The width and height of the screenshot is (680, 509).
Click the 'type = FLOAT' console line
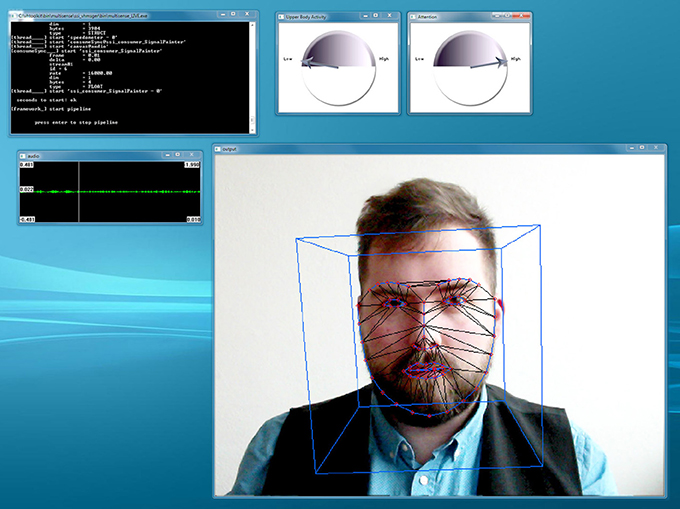coord(76,87)
